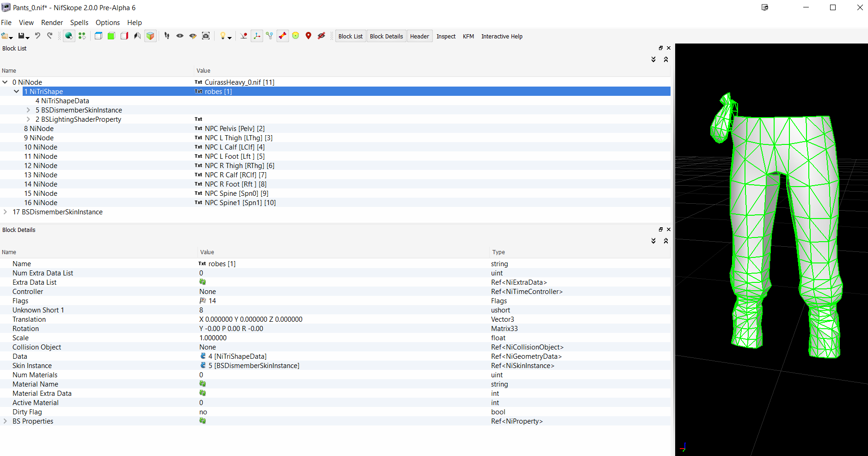Viewport: 868px width, 456px height.
Task: Click the Inspect toolbar button
Action: pos(446,37)
